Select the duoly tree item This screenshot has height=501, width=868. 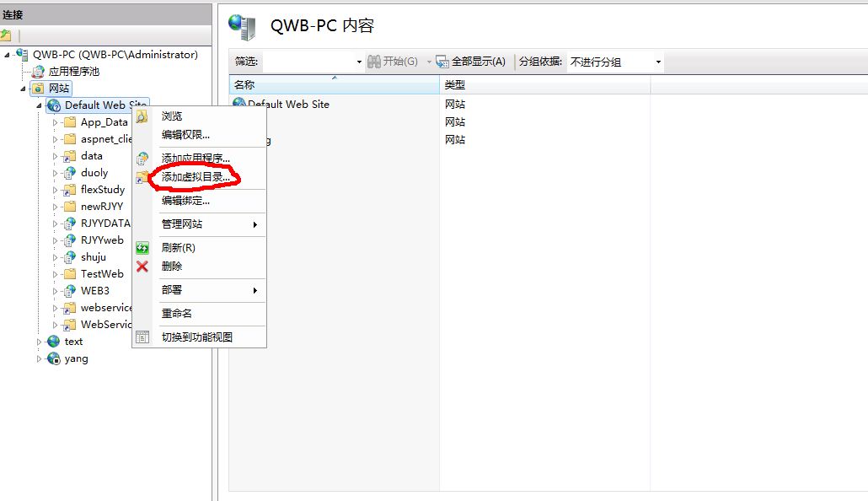click(x=94, y=173)
